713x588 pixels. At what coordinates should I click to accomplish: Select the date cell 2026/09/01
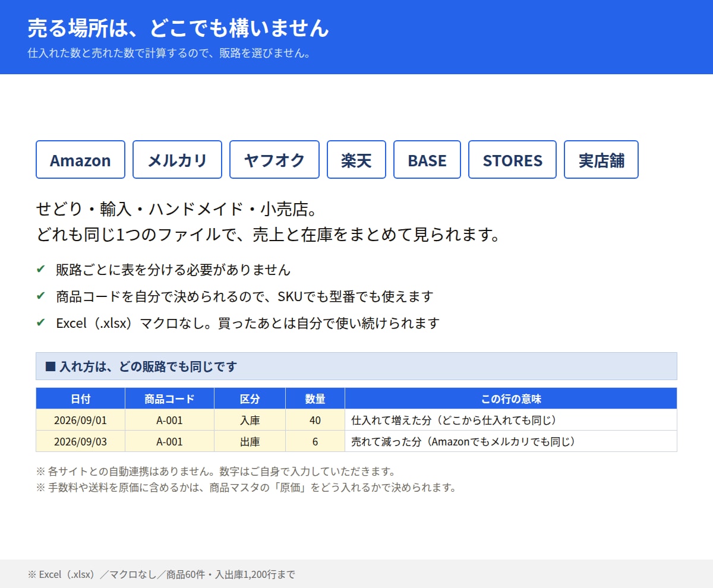coord(80,420)
